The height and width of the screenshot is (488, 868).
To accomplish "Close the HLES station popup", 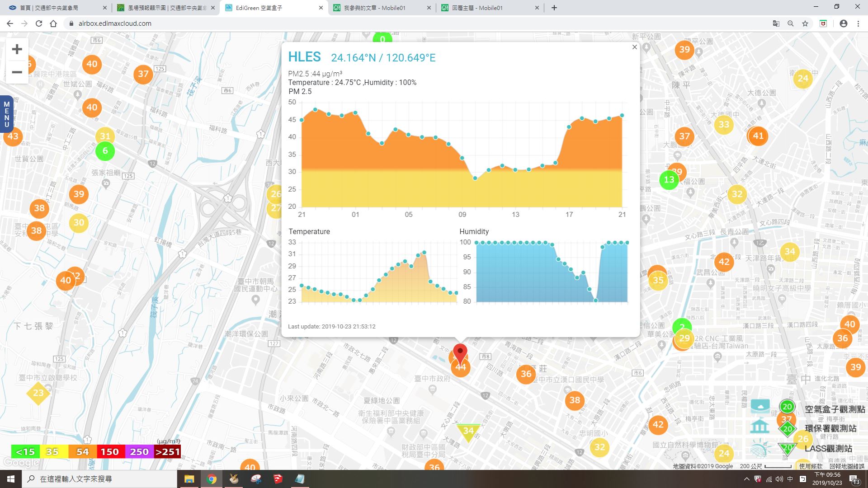I will pyautogui.click(x=634, y=47).
